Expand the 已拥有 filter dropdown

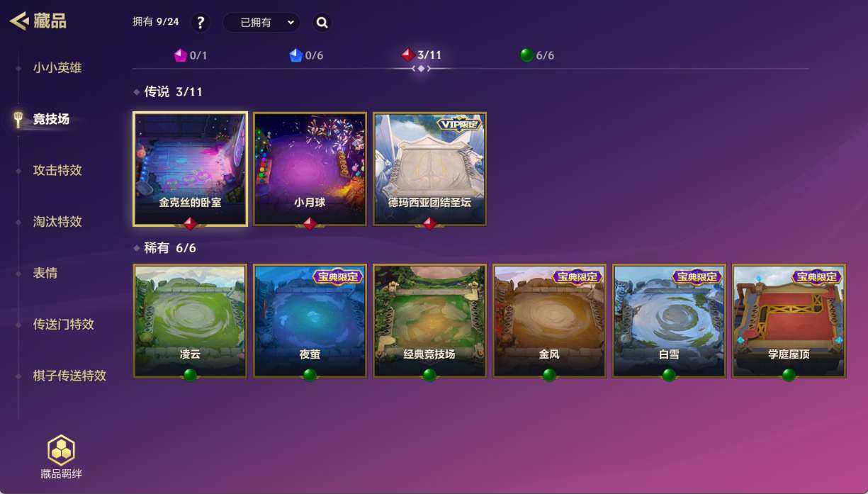261,23
